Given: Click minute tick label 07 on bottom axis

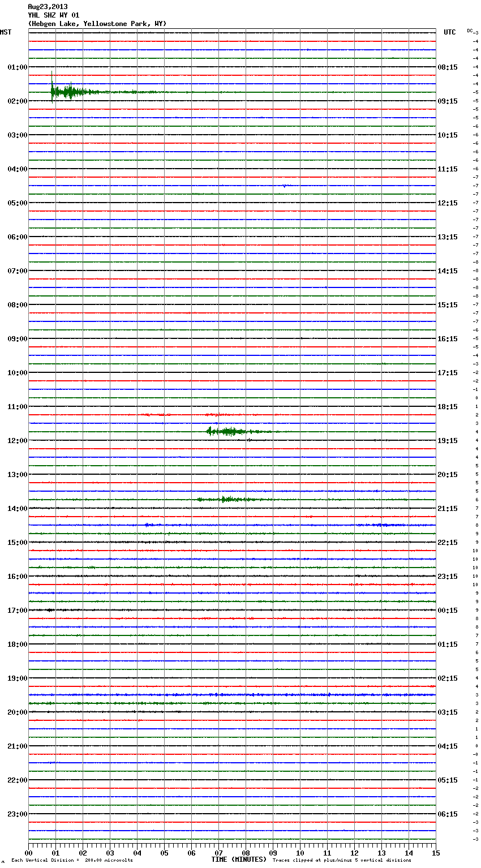Looking at the screenshot, I should [x=218, y=853].
